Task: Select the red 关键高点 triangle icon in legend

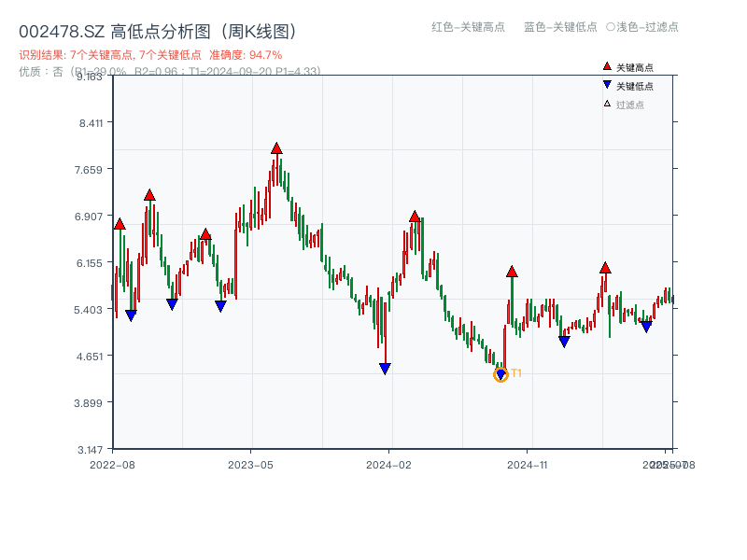Action: [x=605, y=65]
